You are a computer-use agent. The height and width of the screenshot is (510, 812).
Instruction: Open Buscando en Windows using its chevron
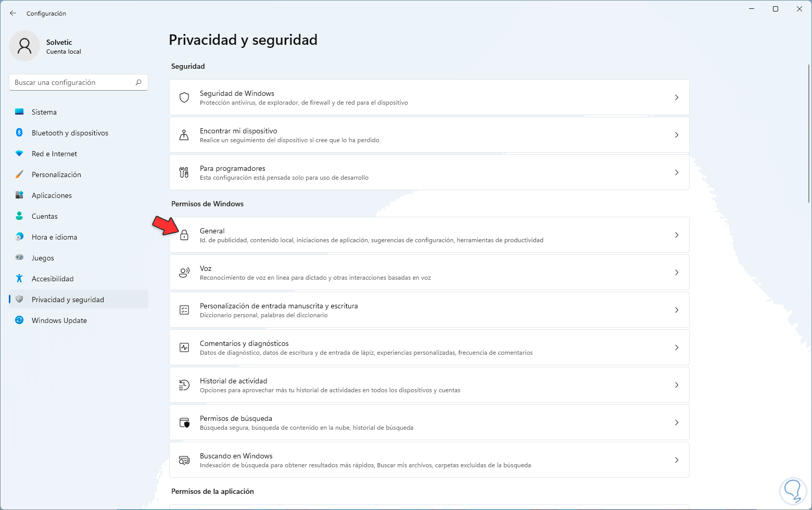[x=677, y=460]
